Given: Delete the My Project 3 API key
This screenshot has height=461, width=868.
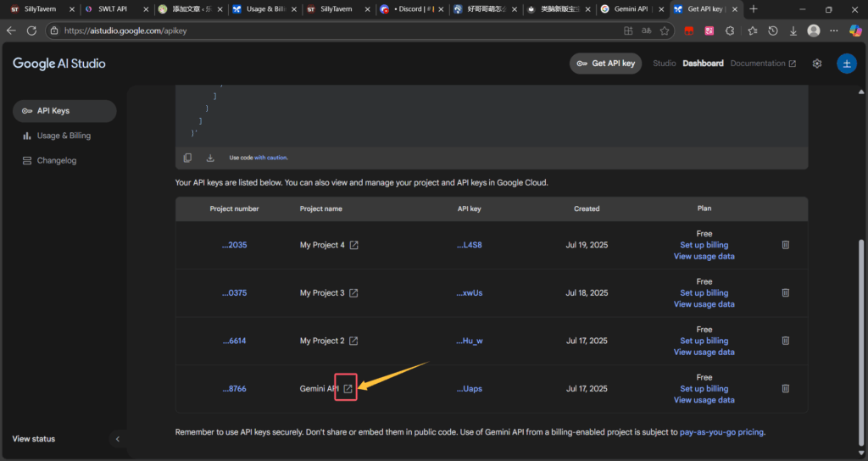Looking at the screenshot, I should 785,293.
